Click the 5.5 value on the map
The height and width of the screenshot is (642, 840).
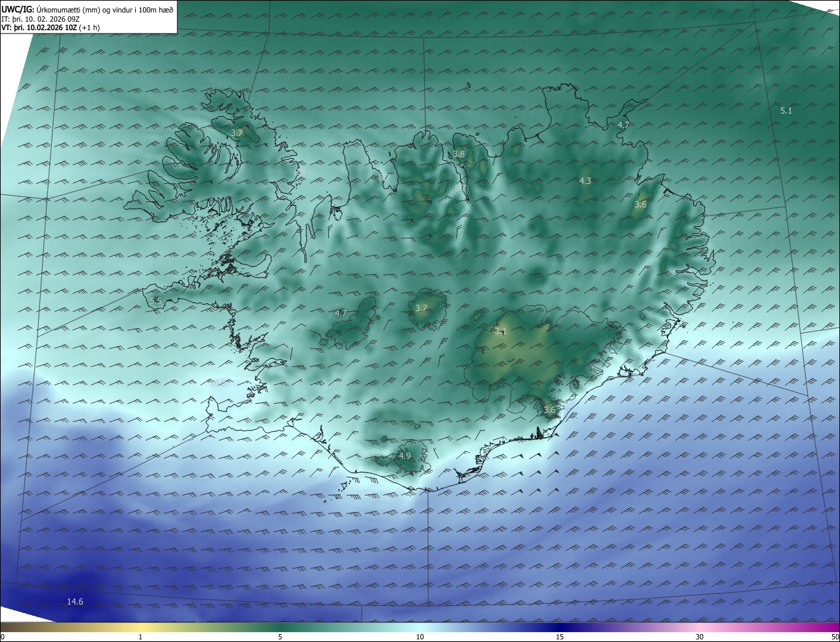click(156, 301)
